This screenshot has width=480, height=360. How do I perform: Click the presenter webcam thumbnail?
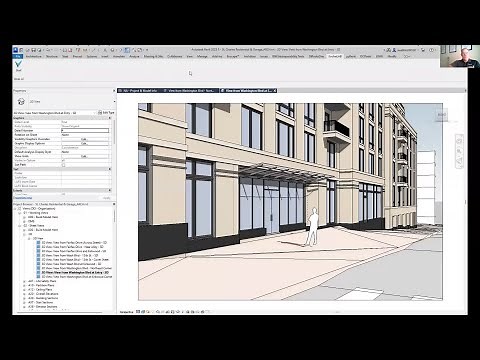[460, 57]
